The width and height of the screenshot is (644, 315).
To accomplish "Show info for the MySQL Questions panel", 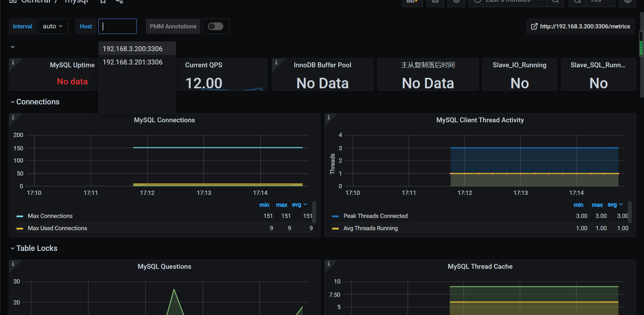I will 13,264.
